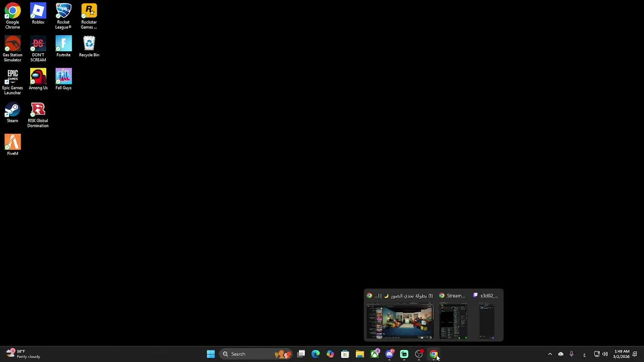
Task: Select the Fortnite desktop icon
Action: [x=63, y=46]
